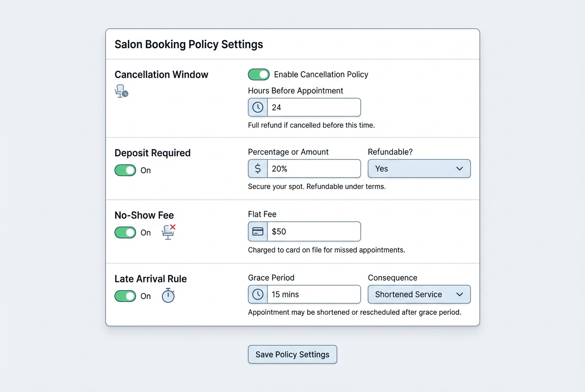Open the Consequence dropdown
The height and width of the screenshot is (392, 585).
tap(419, 294)
